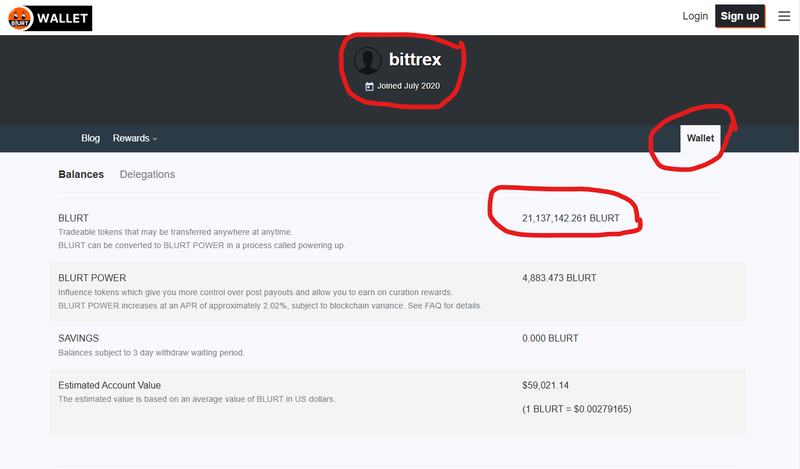Screen dimensions: 800x469
Task: Open the 21,137,142.261 BLURT balance
Action: pos(570,217)
